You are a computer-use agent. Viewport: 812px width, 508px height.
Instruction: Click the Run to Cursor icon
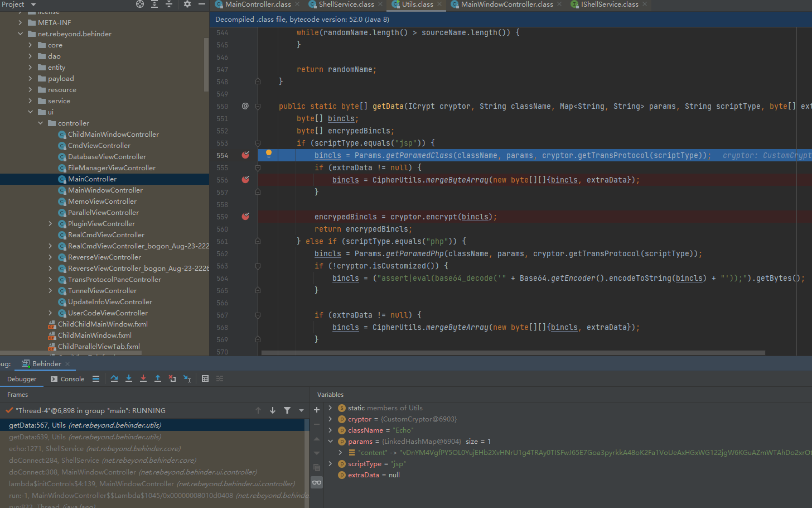point(187,378)
